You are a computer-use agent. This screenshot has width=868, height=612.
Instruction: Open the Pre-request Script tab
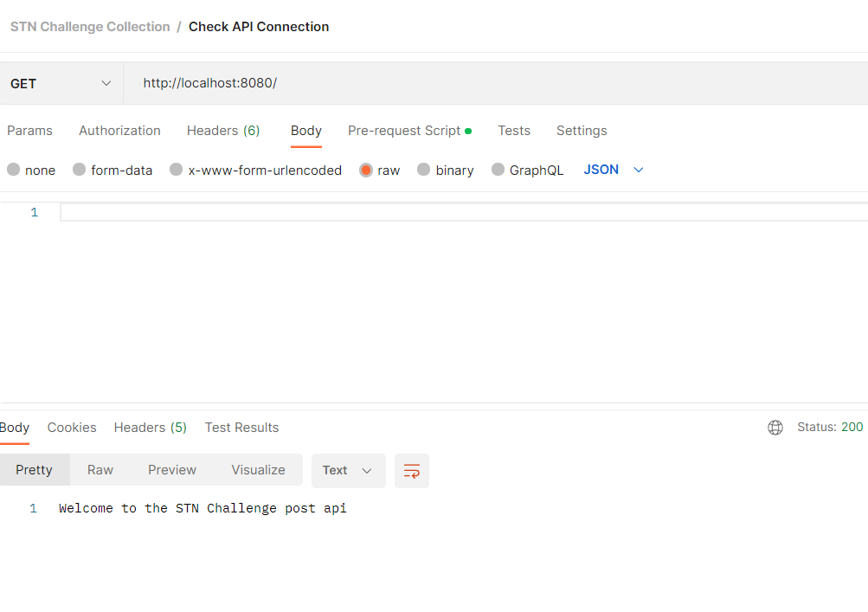click(409, 131)
